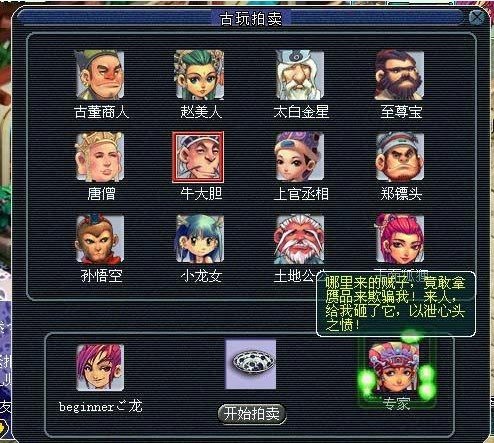Click the 开始拍卖 button
This screenshot has height=443, width=494.
[x=252, y=414]
